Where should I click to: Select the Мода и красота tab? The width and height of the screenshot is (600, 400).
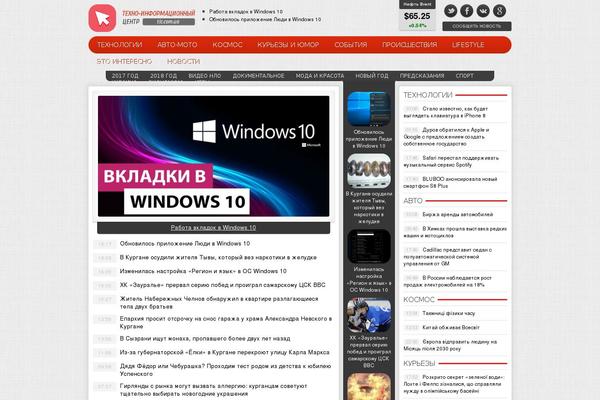(320, 76)
